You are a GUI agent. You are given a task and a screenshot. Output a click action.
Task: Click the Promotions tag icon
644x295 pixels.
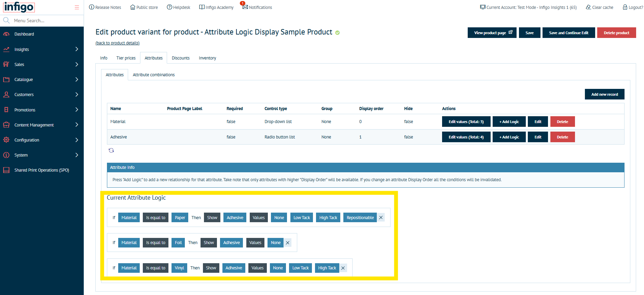[6, 110]
